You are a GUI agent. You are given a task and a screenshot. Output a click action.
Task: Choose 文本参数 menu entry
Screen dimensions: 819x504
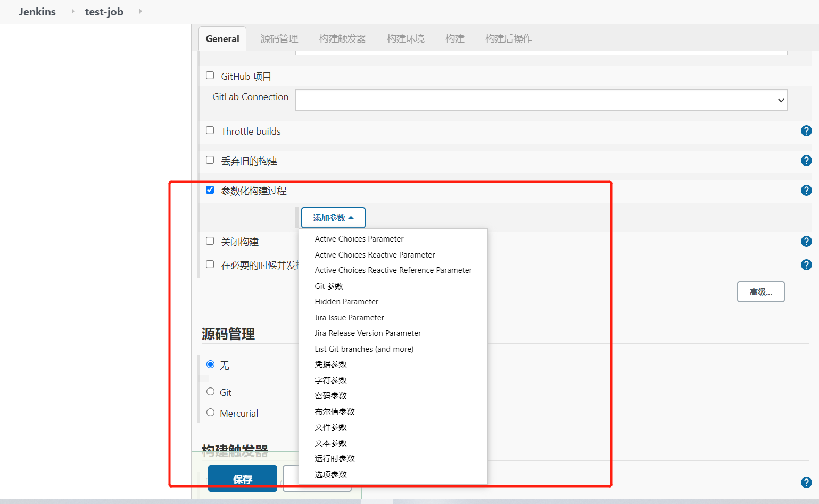click(x=393, y=443)
